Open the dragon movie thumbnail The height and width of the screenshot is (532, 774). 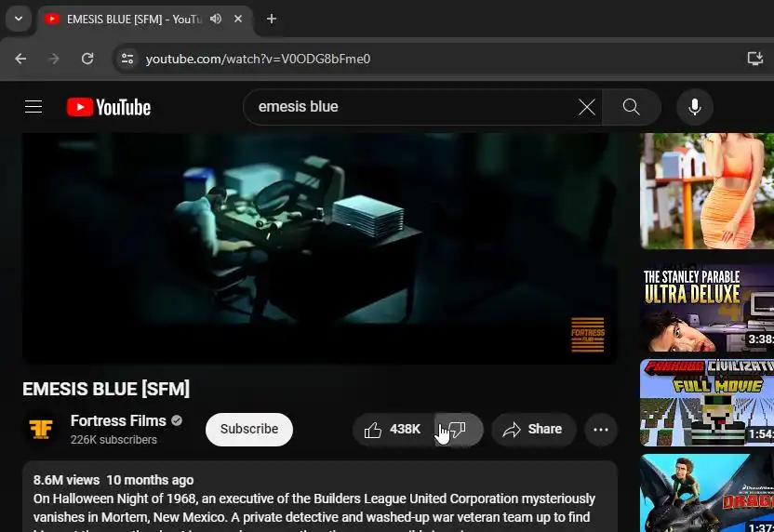[x=707, y=493]
